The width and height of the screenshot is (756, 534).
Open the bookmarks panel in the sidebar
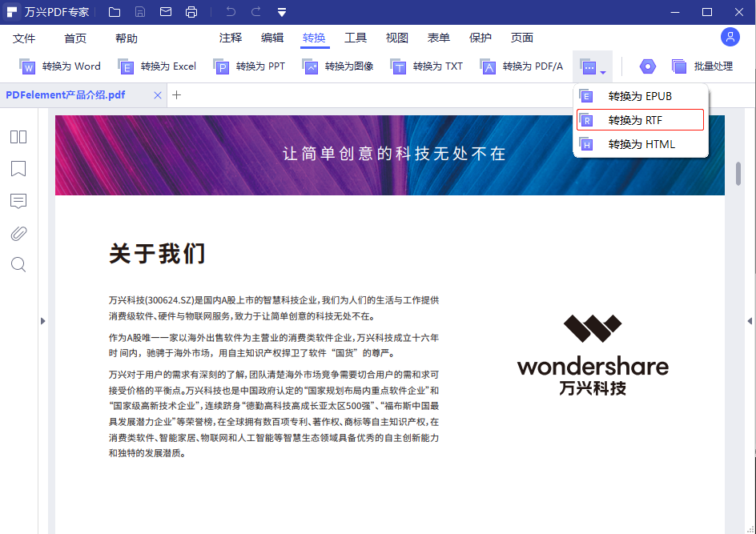[18, 169]
